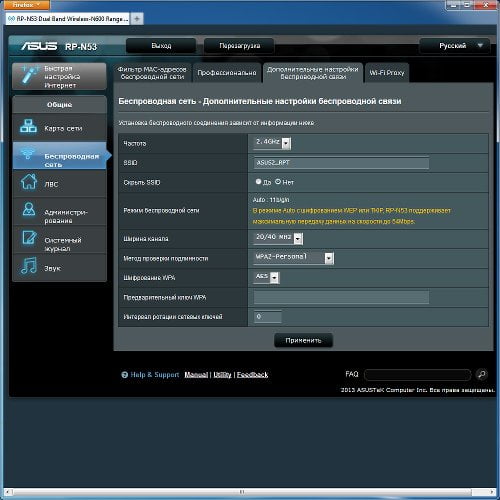
Task: Open the Карта сети network map icon
Action: click(28, 127)
